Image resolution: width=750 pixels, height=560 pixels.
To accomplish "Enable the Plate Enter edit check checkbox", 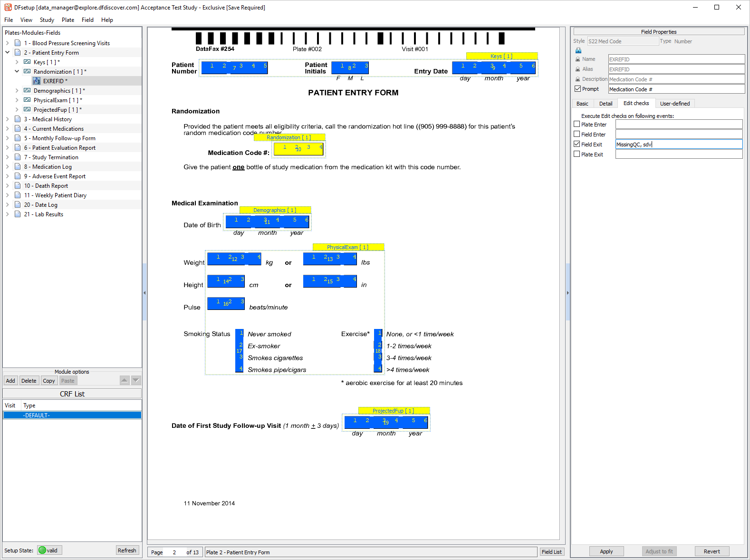I will (x=577, y=124).
